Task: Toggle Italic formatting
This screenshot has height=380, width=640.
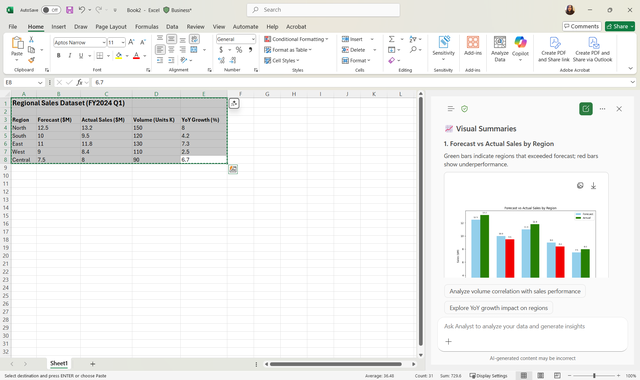Action: click(x=70, y=56)
